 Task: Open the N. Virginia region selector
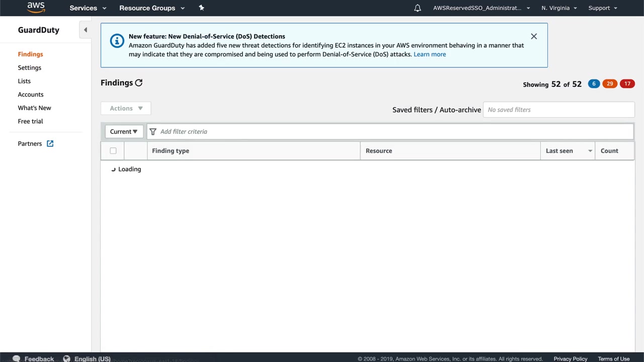point(559,8)
